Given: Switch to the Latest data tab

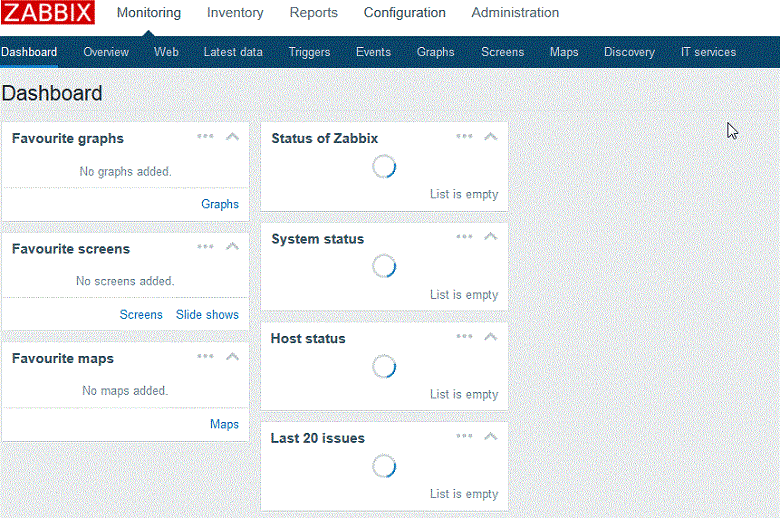Looking at the screenshot, I should click(x=233, y=52).
